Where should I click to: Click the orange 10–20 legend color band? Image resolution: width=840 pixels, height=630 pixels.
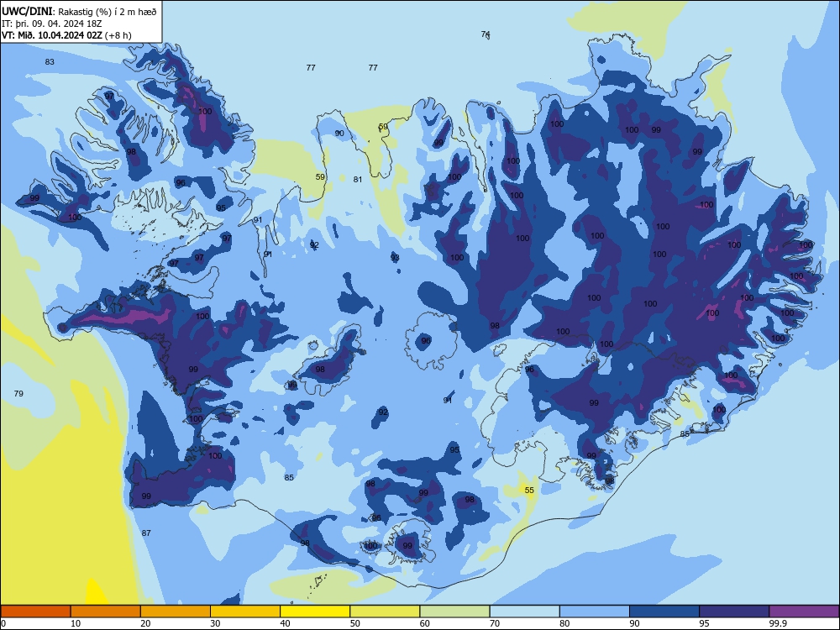click(106, 612)
